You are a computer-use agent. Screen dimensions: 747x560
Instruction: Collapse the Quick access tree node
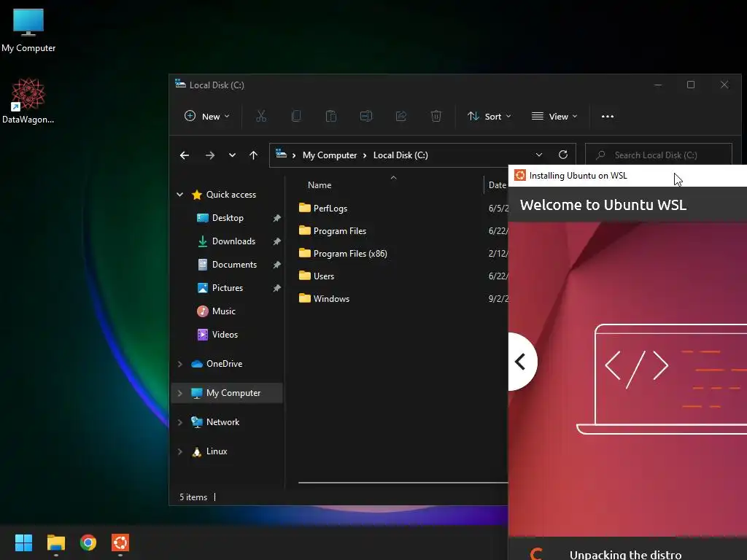[180, 194]
